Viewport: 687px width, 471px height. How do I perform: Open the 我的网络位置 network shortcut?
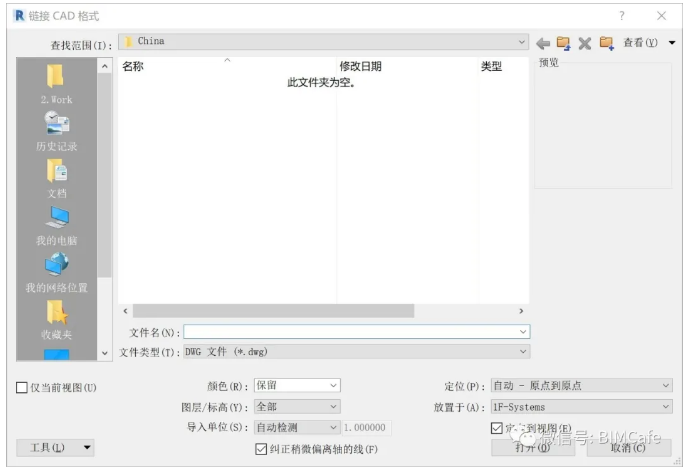click(56, 273)
